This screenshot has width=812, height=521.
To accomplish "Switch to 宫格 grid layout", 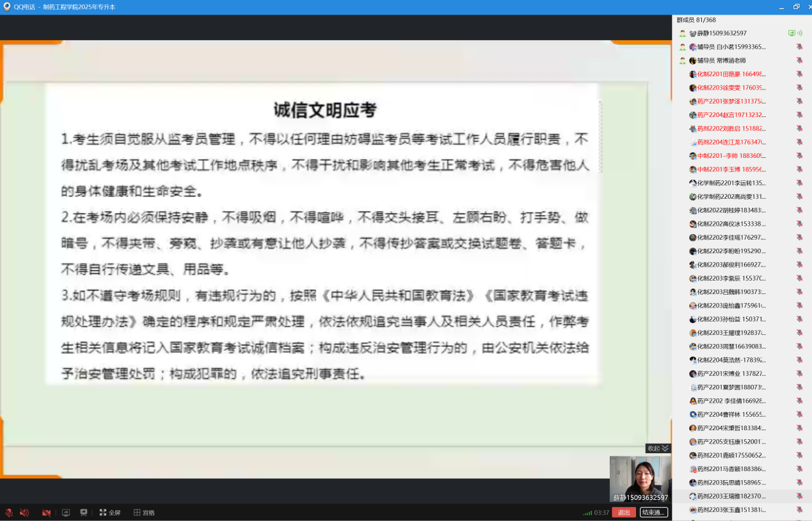I will [144, 513].
